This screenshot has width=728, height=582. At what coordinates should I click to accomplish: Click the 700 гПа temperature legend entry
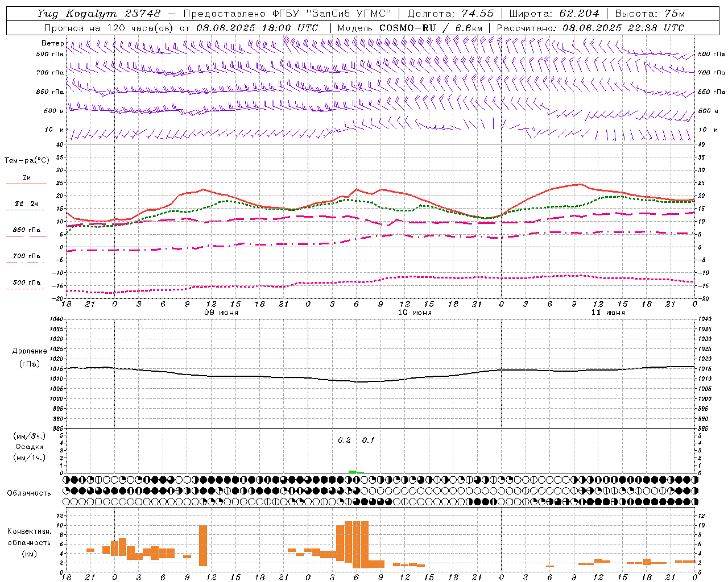click(26, 256)
